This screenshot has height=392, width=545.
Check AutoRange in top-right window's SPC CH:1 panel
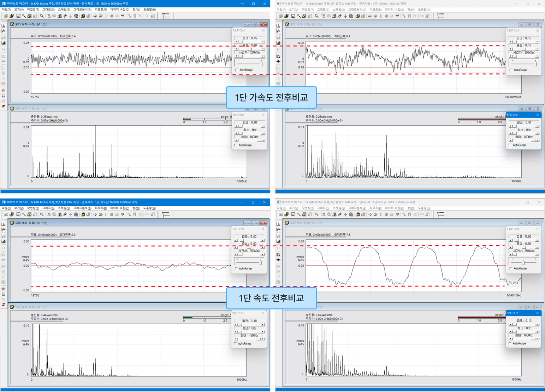[510, 145]
